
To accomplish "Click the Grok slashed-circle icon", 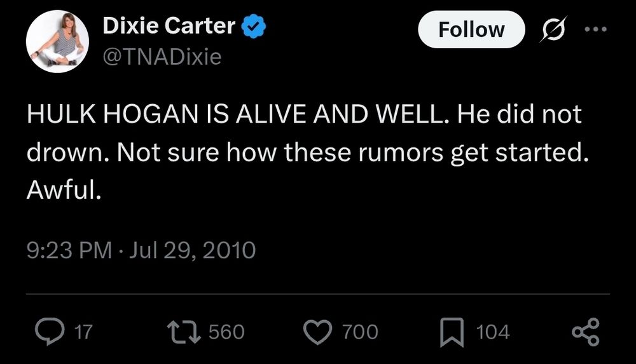I will coord(552,30).
